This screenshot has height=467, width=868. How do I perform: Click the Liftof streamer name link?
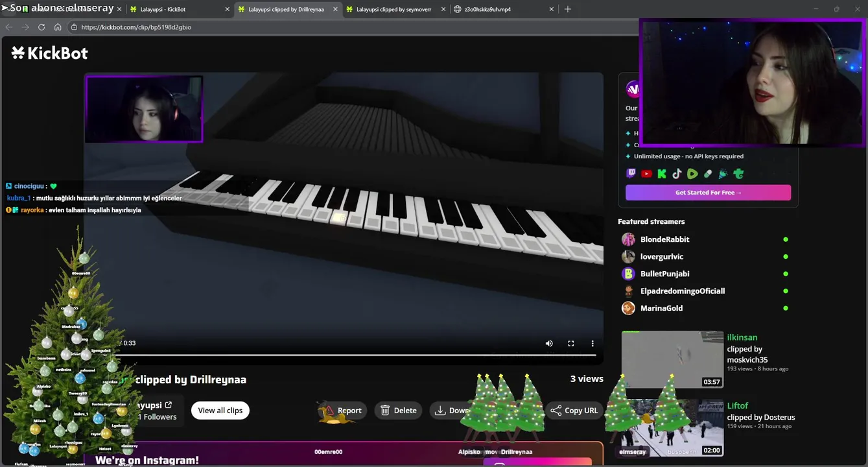pyautogui.click(x=738, y=405)
